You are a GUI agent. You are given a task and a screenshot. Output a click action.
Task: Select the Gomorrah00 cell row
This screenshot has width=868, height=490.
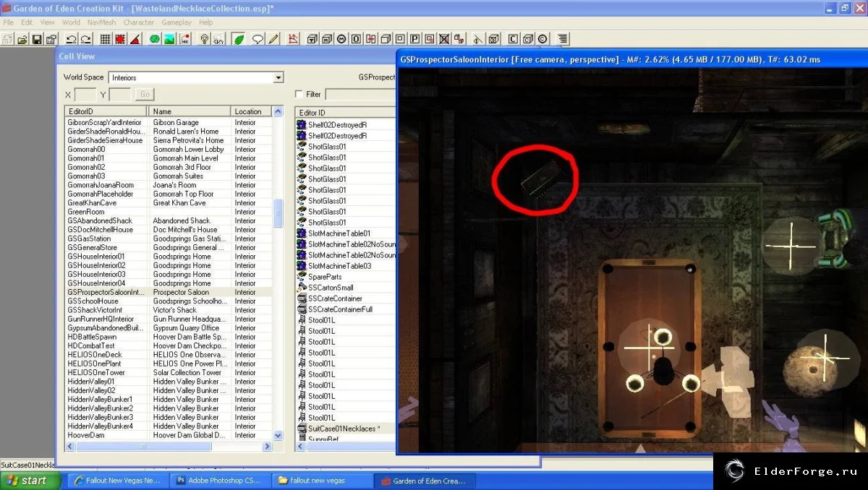coord(169,150)
